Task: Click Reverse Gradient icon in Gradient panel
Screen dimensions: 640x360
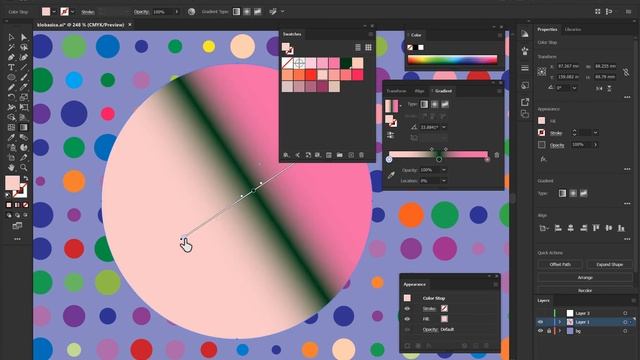Action: [391, 135]
